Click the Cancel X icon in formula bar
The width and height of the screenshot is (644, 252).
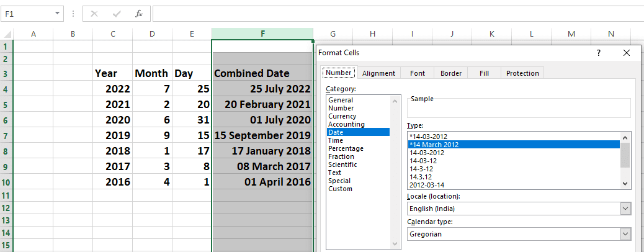click(94, 13)
